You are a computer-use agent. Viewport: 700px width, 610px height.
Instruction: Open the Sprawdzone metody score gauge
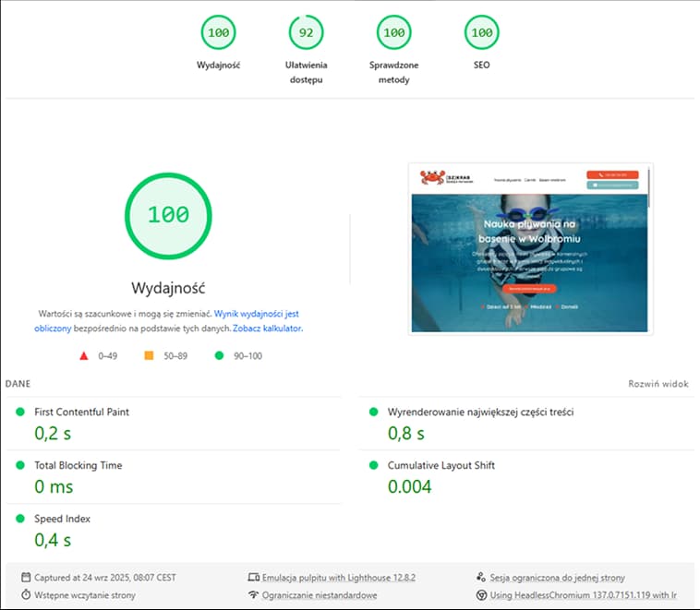click(393, 34)
